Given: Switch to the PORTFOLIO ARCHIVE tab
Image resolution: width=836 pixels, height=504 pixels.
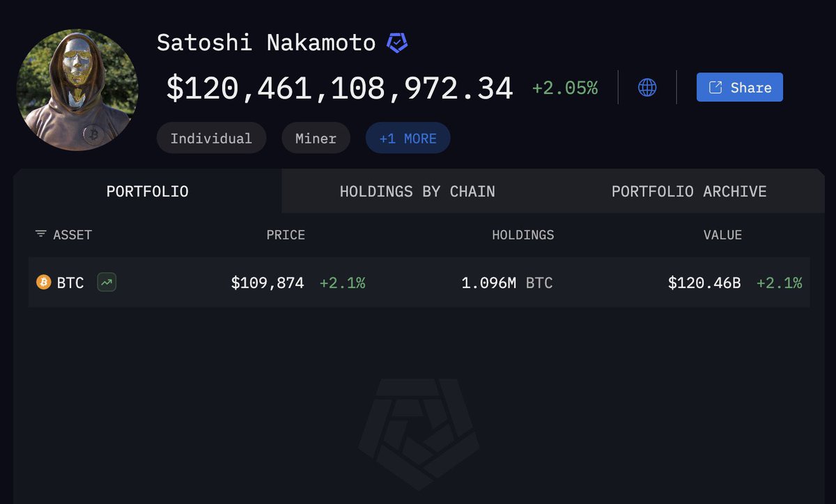Looking at the screenshot, I should click(x=689, y=191).
